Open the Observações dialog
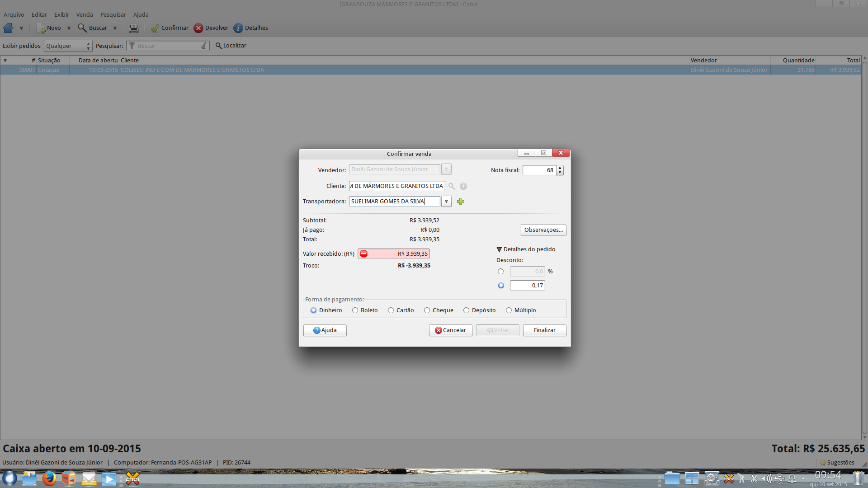This screenshot has width=868, height=488. 543,230
